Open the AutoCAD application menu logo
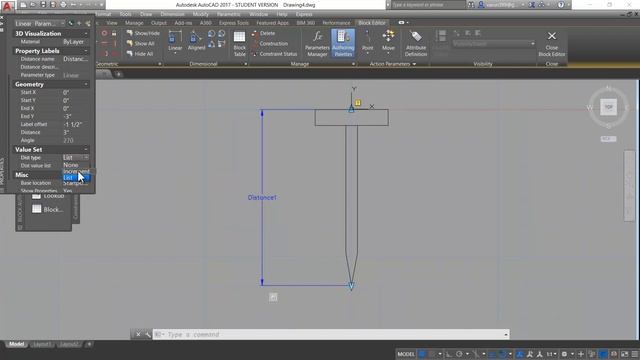Image resolution: width=640 pixels, height=360 pixels. [x=7, y=6]
